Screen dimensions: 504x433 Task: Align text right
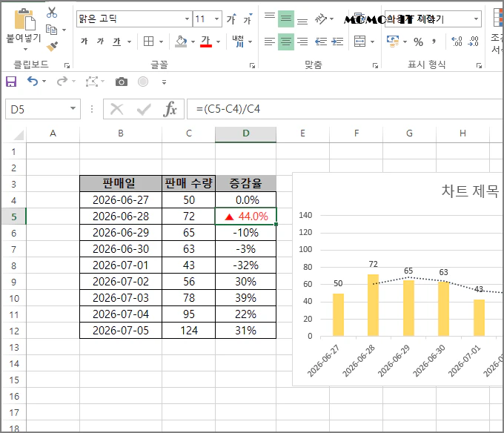(302, 42)
